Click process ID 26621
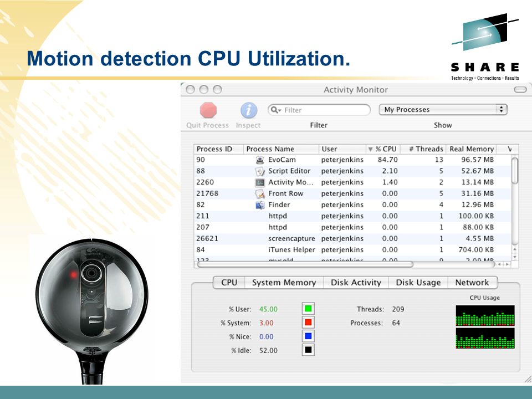The image size is (532, 399). (x=207, y=238)
